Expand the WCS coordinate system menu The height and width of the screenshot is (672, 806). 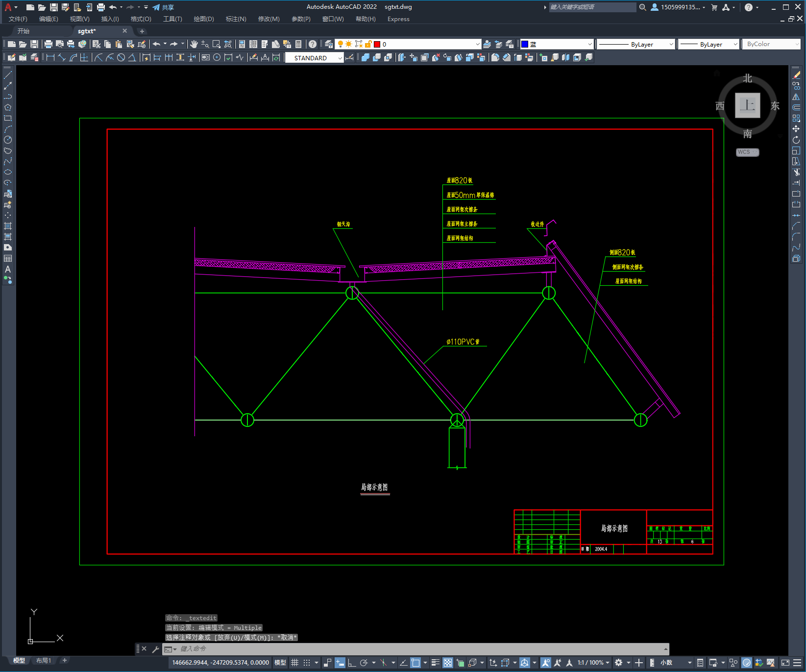click(748, 152)
